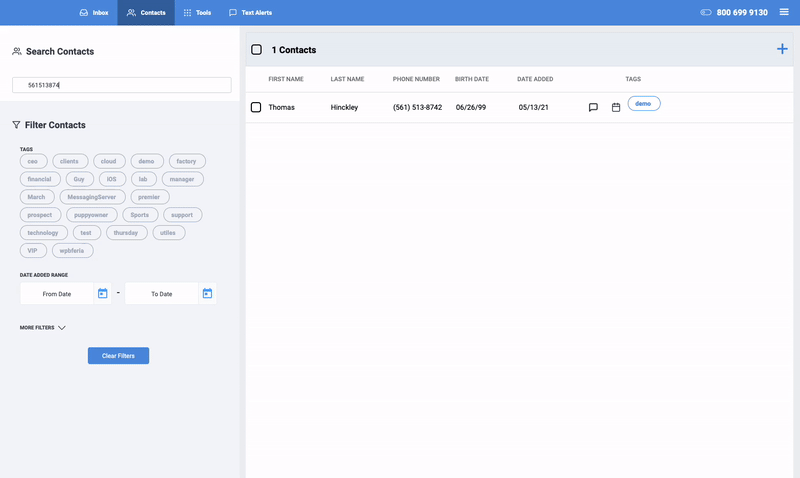
Task: Filter by the clients tag
Action: (x=70, y=161)
